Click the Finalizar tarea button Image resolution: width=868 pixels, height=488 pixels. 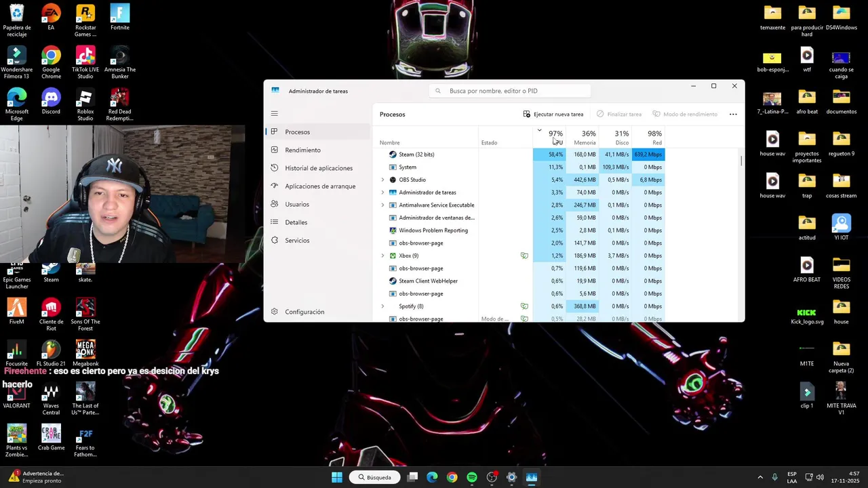point(619,114)
